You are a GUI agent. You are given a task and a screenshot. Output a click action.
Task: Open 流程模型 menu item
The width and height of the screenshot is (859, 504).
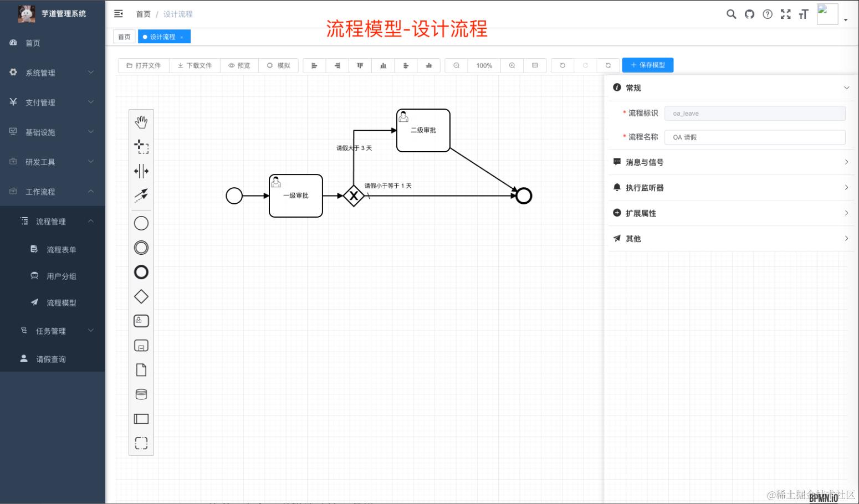(x=53, y=303)
